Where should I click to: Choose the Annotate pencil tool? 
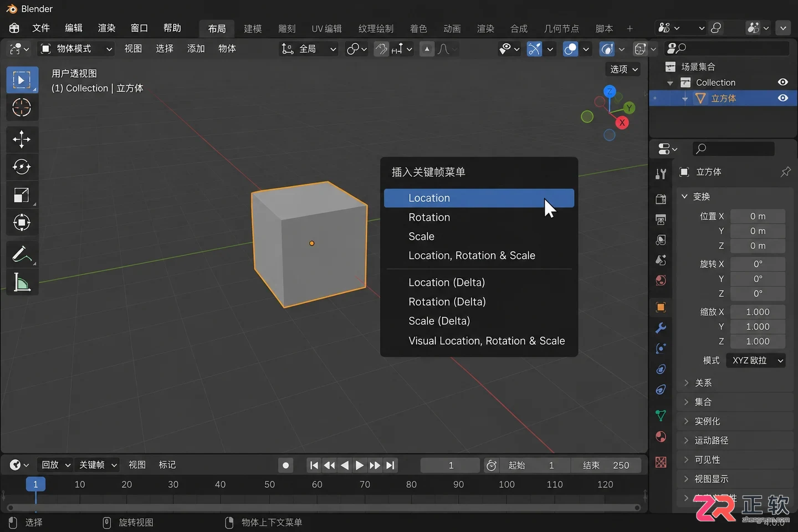[x=22, y=254]
